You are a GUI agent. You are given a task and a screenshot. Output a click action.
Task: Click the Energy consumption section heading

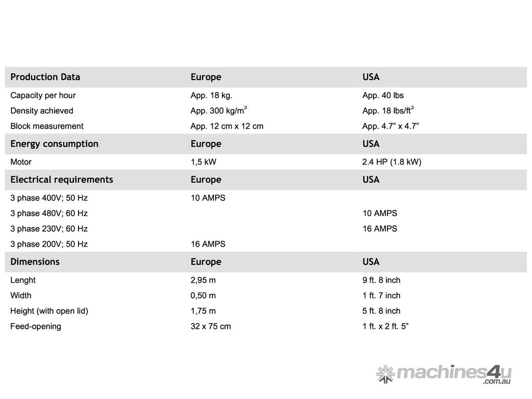(54, 144)
